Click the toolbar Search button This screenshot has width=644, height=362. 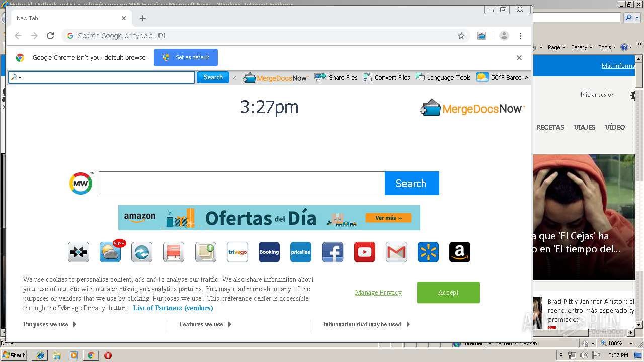213,77
